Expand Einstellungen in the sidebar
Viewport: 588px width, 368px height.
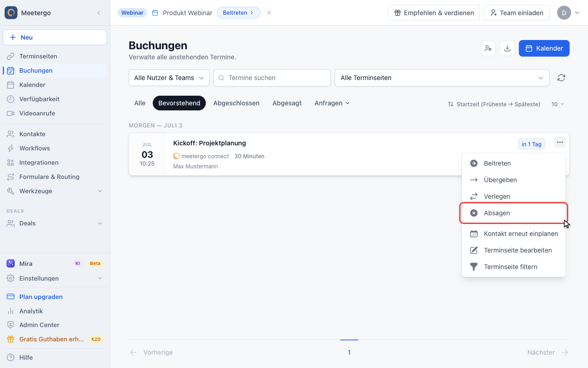[55, 278]
